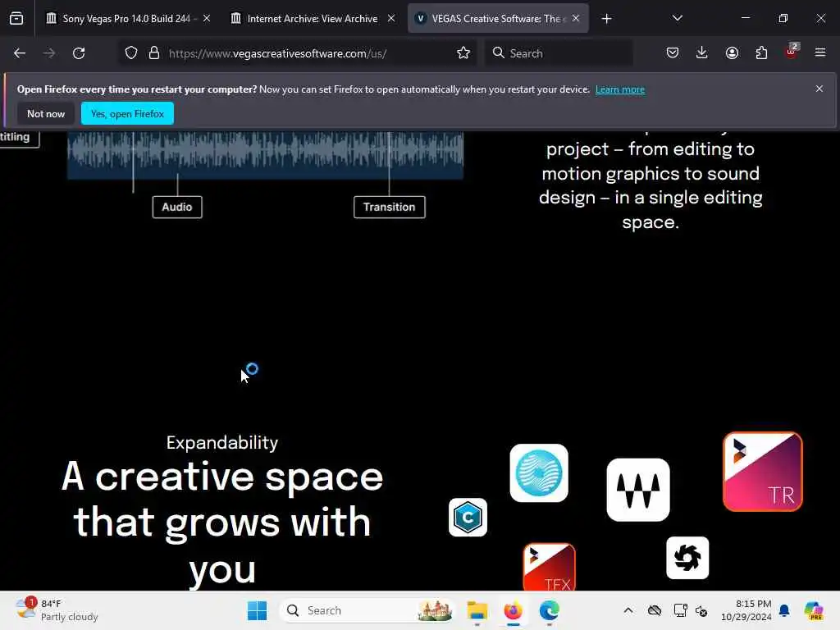Viewport: 840px width, 630px height.
Task: Click the Firefox Search box
Action: point(559,53)
